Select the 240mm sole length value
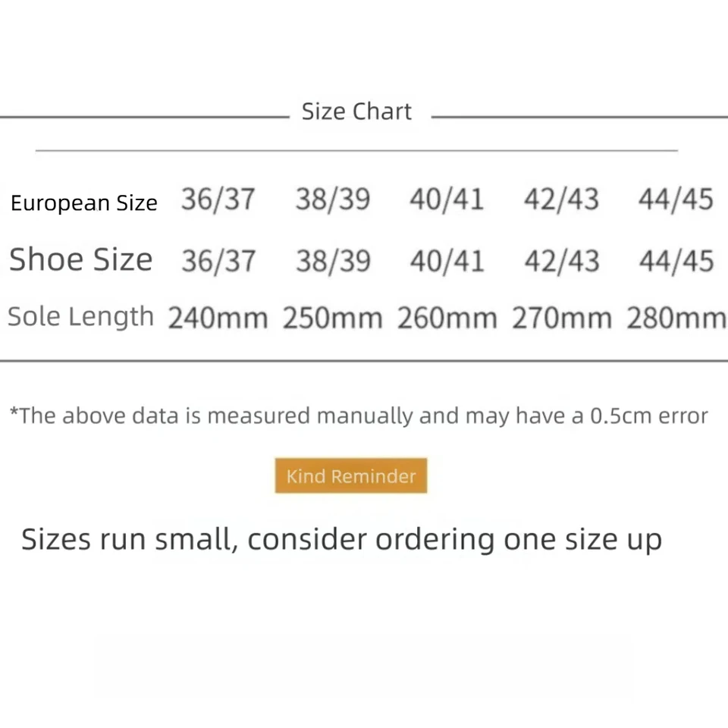This screenshot has height=728, width=728. pos(218,318)
